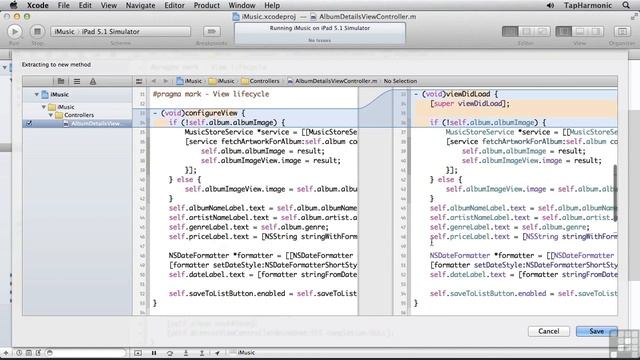Open AlbumDetailsViewController.m jump bar segment
This screenshot has width=640, height=360.
[332, 81]
